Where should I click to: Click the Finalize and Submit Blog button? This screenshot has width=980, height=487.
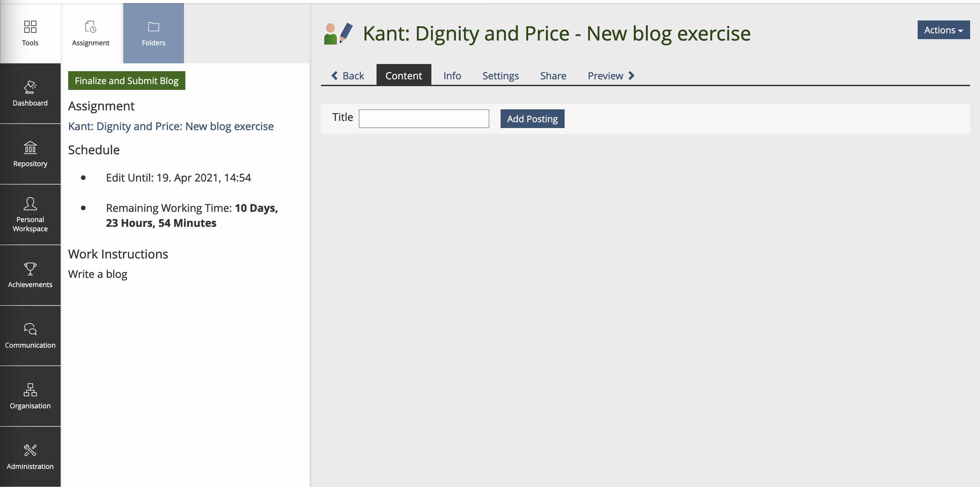[126, 81]
